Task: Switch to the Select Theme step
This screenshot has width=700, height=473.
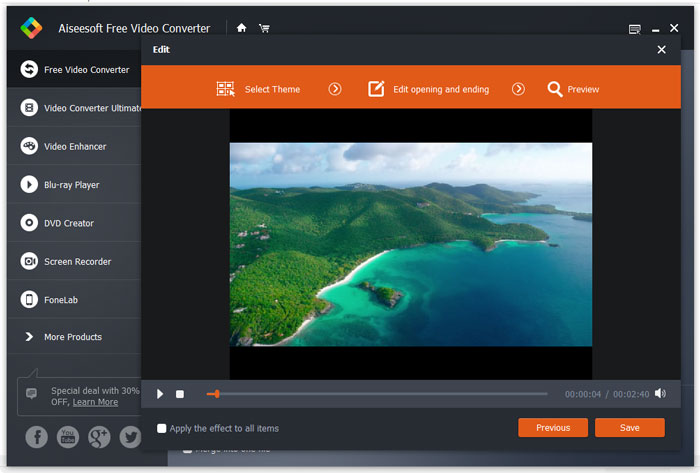Action: pyautogui.click(x=258, y=89)
